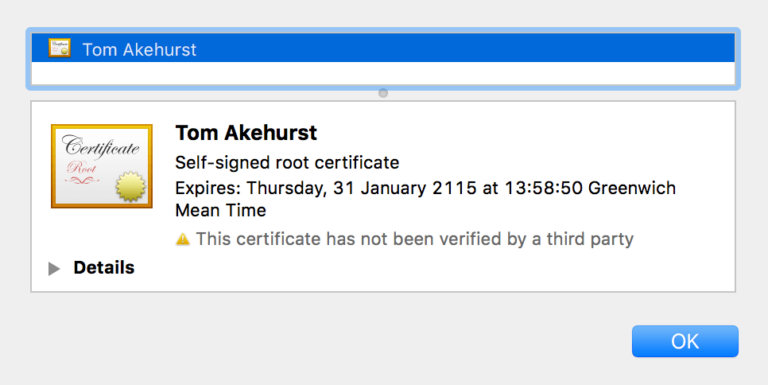768x385 pixels.
Task: Click the small certificate icon in the selected row
Action: coord(60,48)
